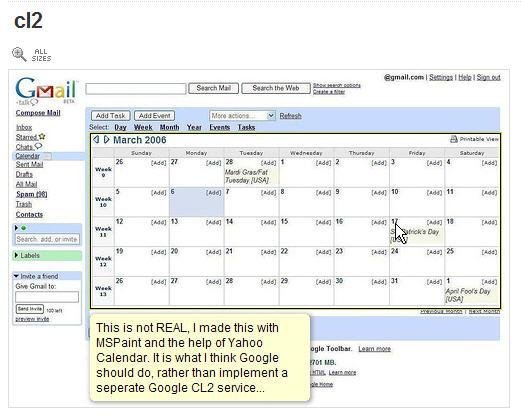The image size is (521, 418).
Task: Switch to Events view
Action: pyautogui.click(x=219, y=127)
